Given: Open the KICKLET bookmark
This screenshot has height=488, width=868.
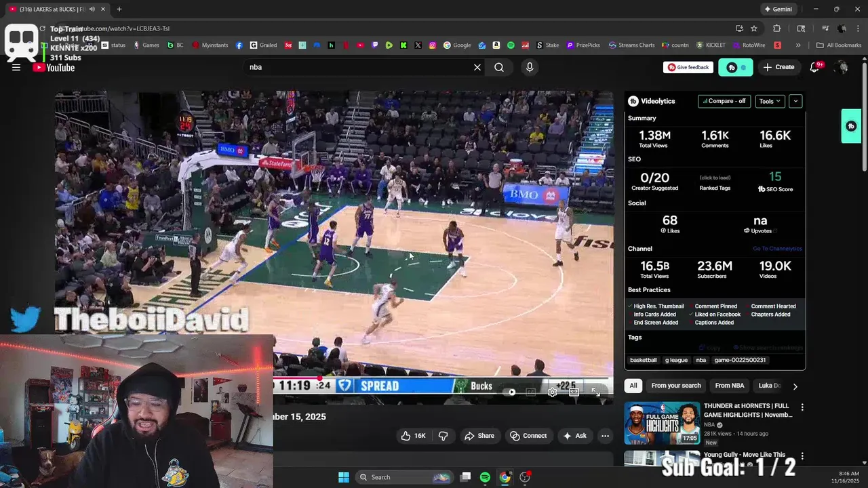Looking at the screenshot, I should point(711,45).
